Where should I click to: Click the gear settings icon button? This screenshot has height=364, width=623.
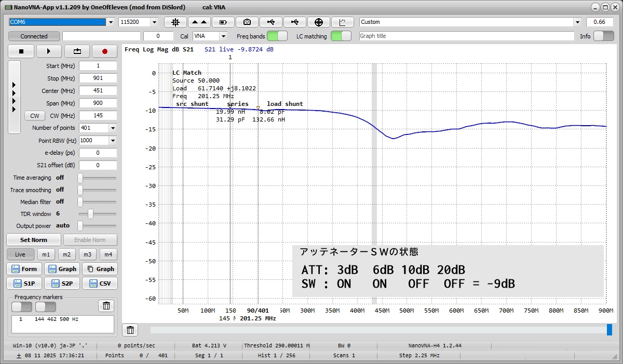pos(175,22)
